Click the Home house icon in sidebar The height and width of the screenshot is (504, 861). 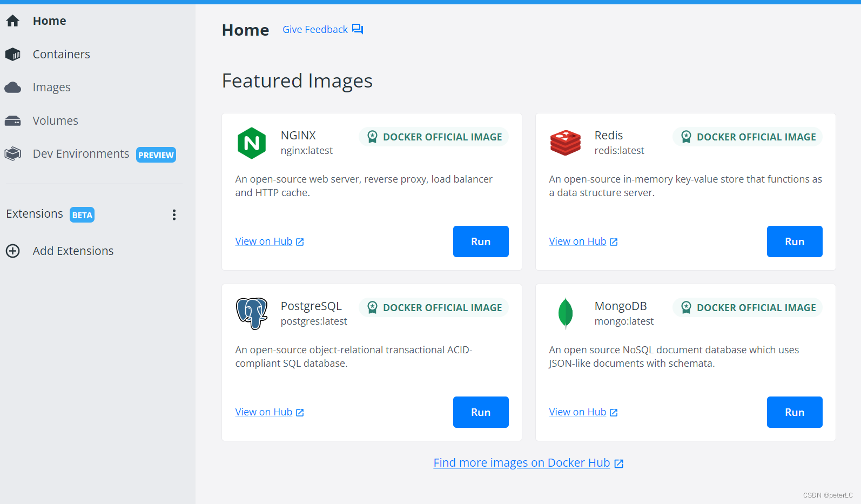(x=13, y=21)
